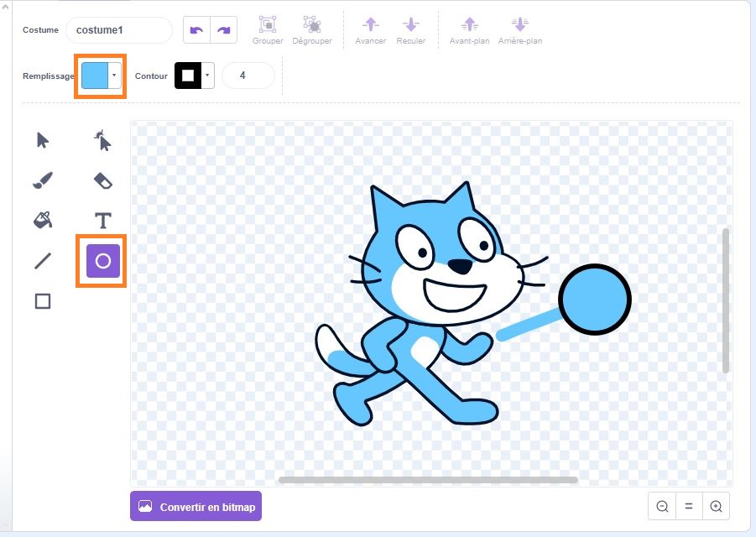Viewport: 756px width, 537px height.
Task: Select the Fill bucket tool
Action: point(43,221)
